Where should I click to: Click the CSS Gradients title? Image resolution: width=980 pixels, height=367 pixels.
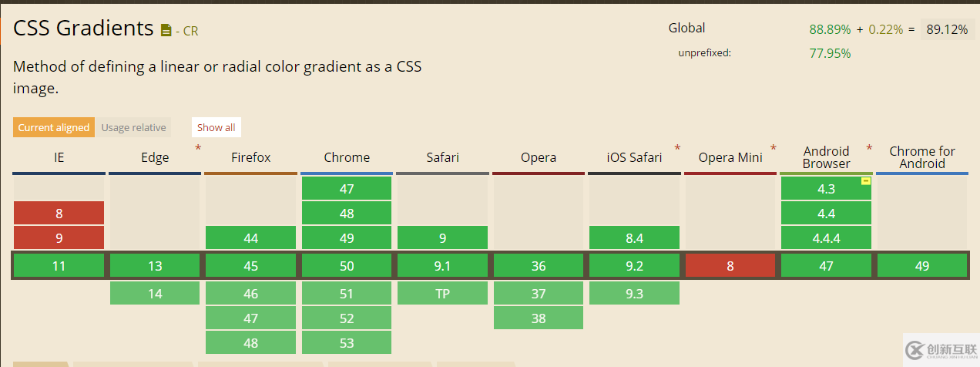[83, 29]
